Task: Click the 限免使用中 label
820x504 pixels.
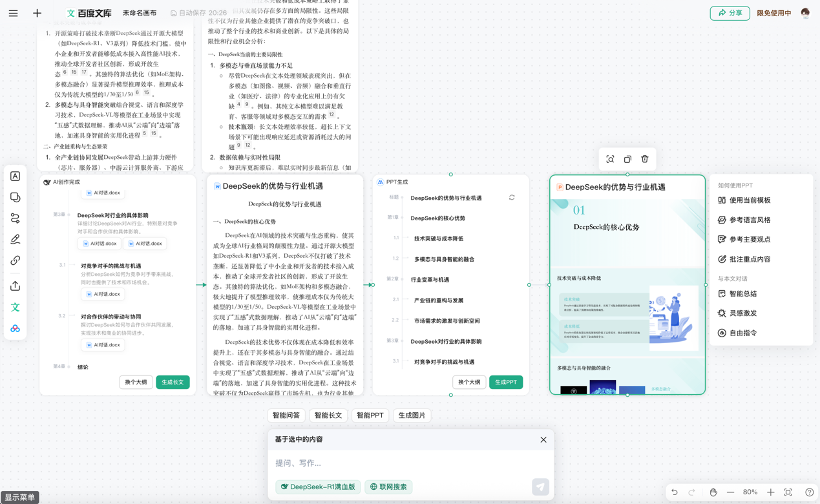Action: tap(774, 13)
